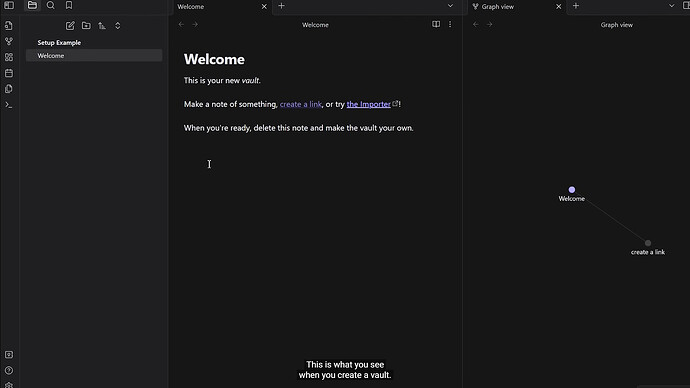Select the Welcome note in file list
Screen dimensions: 690x388
pyautogui.click(x=94, y=55)
